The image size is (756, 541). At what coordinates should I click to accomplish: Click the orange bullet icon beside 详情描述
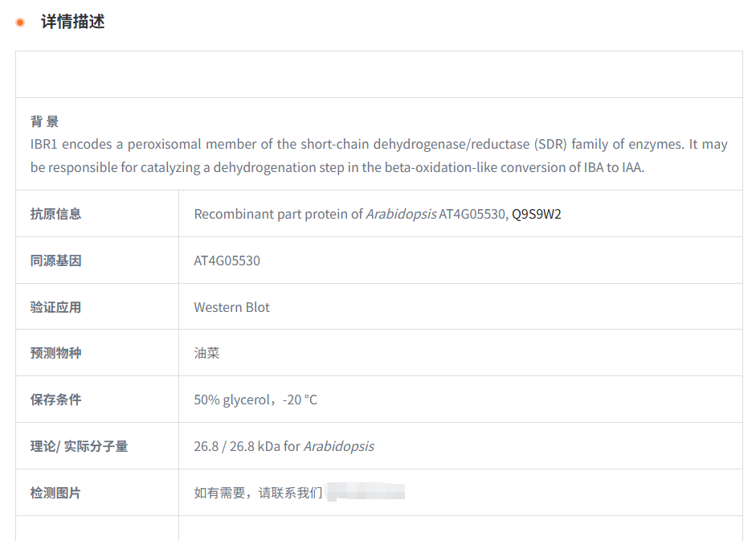(20, 23)
